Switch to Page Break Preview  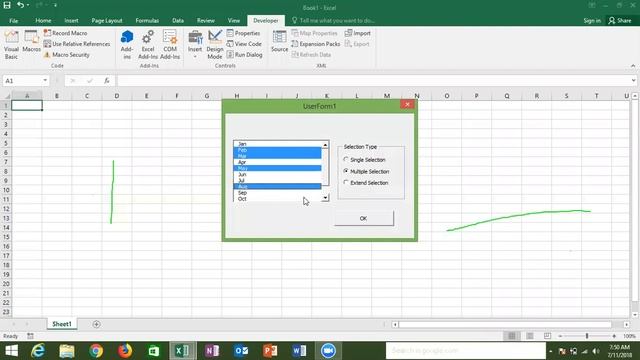547,336
